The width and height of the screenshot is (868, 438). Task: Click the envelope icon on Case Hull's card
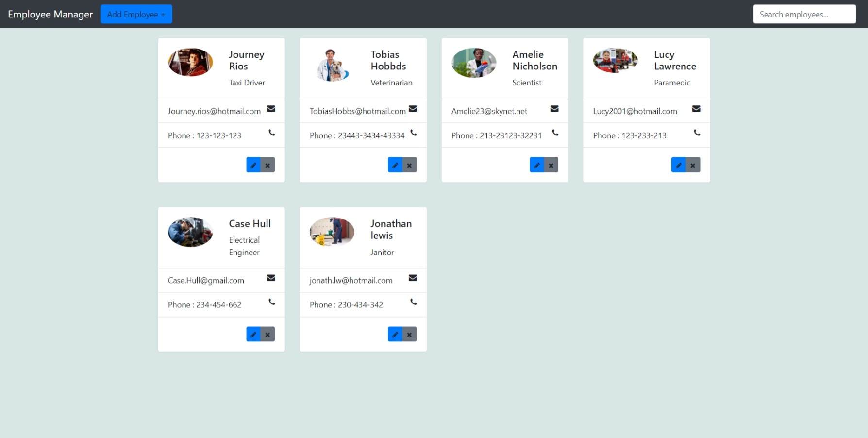point(271,278)
